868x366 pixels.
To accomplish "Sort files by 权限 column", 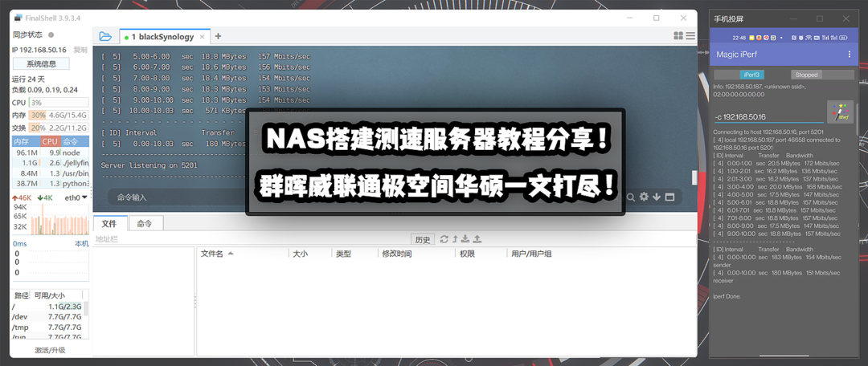I will point(480,254).
